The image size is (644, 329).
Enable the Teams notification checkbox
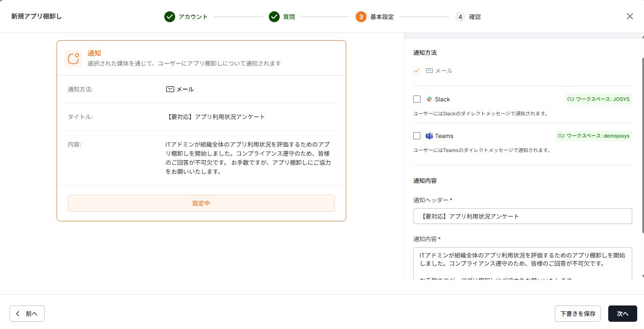pos(417,136)
